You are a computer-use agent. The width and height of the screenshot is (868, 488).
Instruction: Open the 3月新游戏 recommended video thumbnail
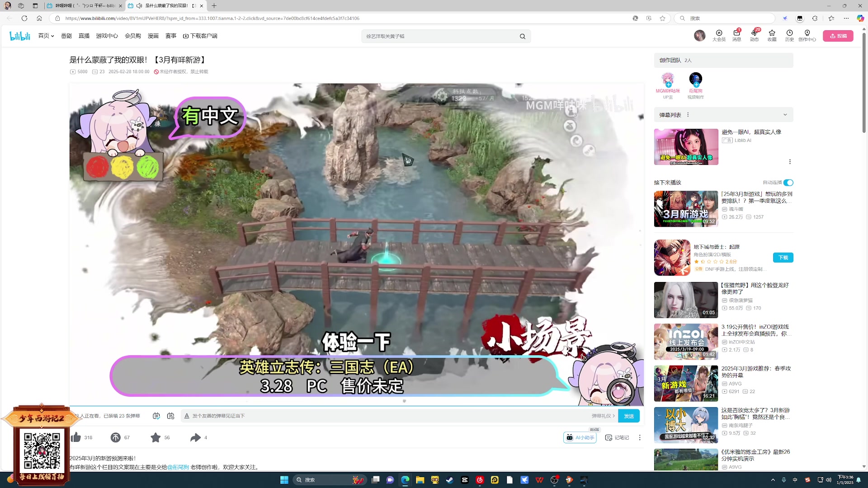pos(686,209)
